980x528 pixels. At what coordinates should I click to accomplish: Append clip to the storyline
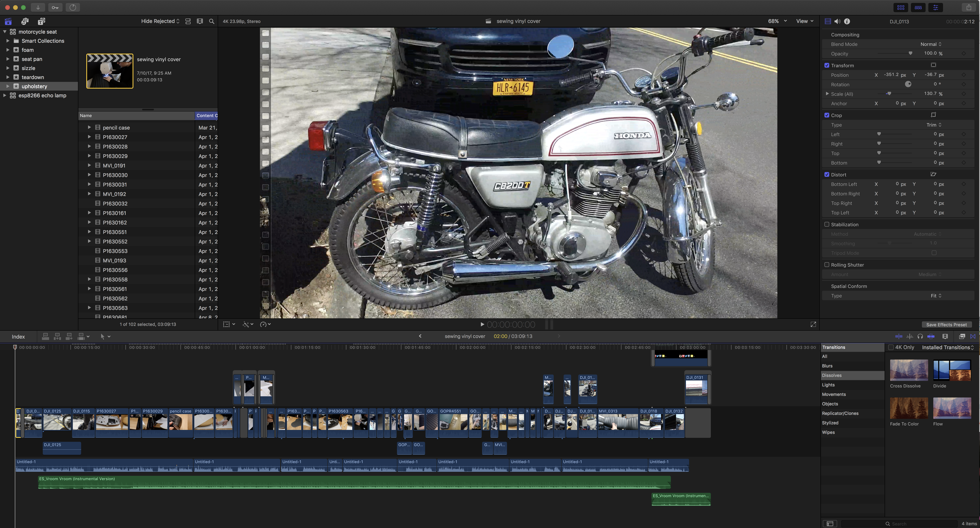point(69,336)
